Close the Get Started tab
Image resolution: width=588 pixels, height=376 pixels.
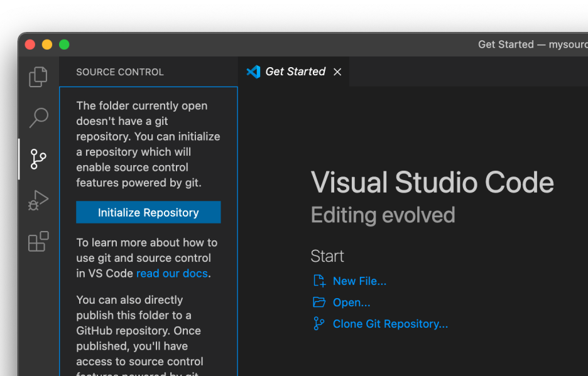pyautogui.click(x=337, y=72)
